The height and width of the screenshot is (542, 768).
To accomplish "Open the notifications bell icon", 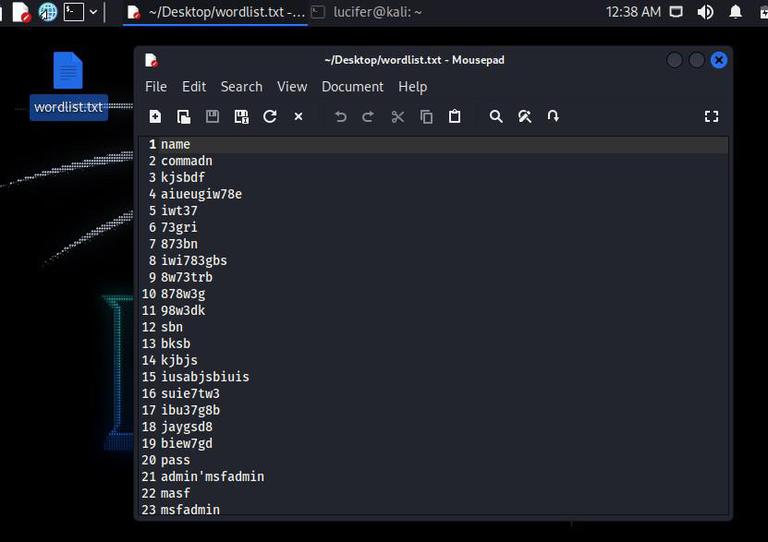I will pos(735,12).
